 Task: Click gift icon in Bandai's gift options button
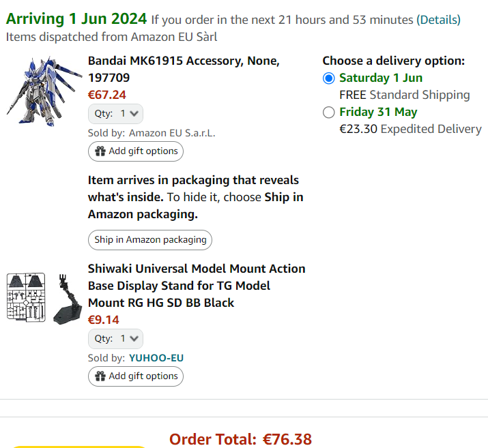pyautogui.click(x=100, y=151)
